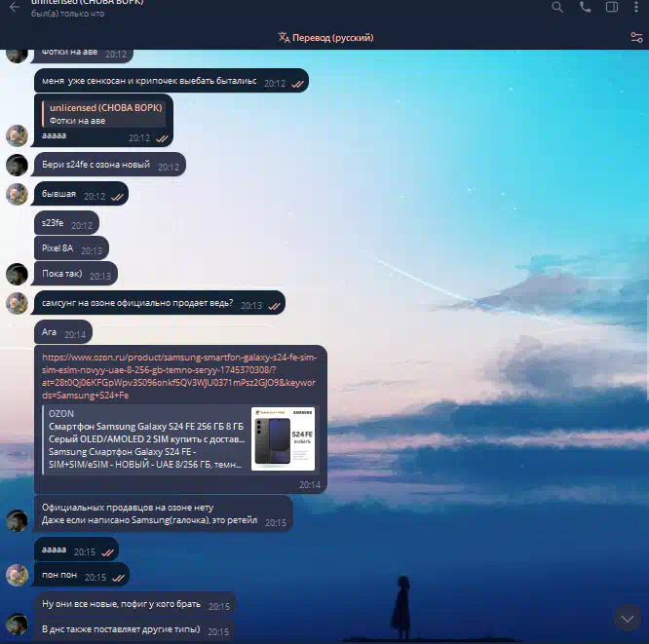Toggle the right side info panel
Screen dimensions: 649x644
tap(612, 7)
